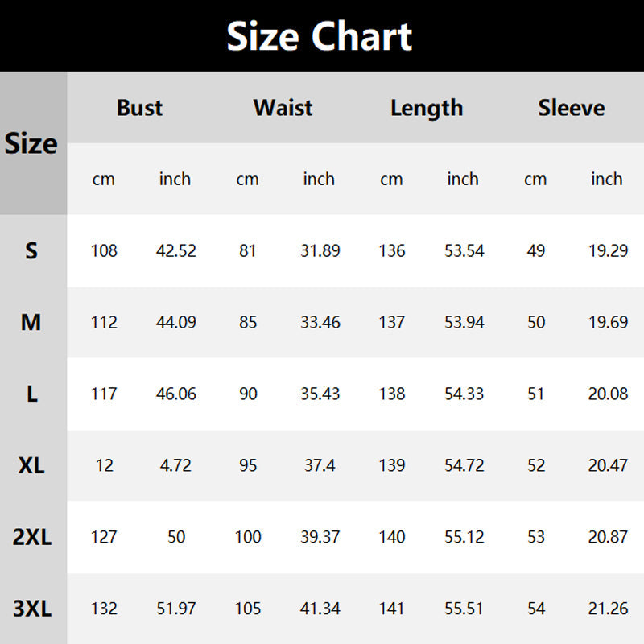Click the L size row label
The width and height of the screenshot is (644, 644).
coord(31,394)
